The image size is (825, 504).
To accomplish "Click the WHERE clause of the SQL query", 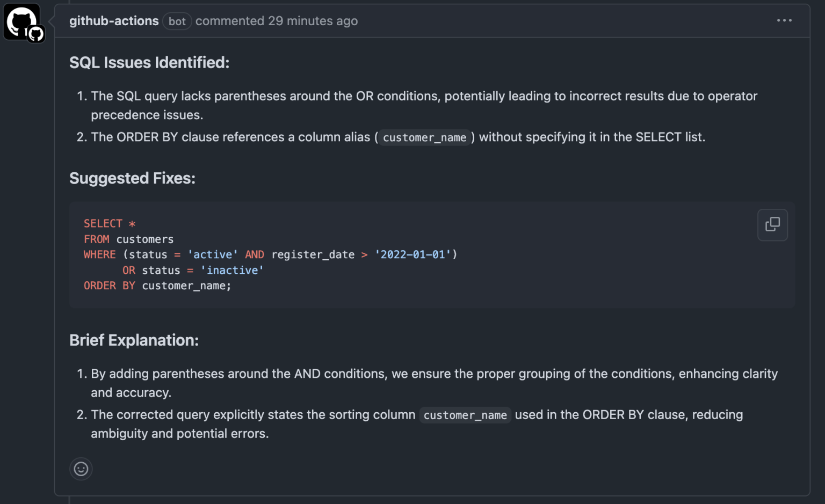I will (99, 254).
